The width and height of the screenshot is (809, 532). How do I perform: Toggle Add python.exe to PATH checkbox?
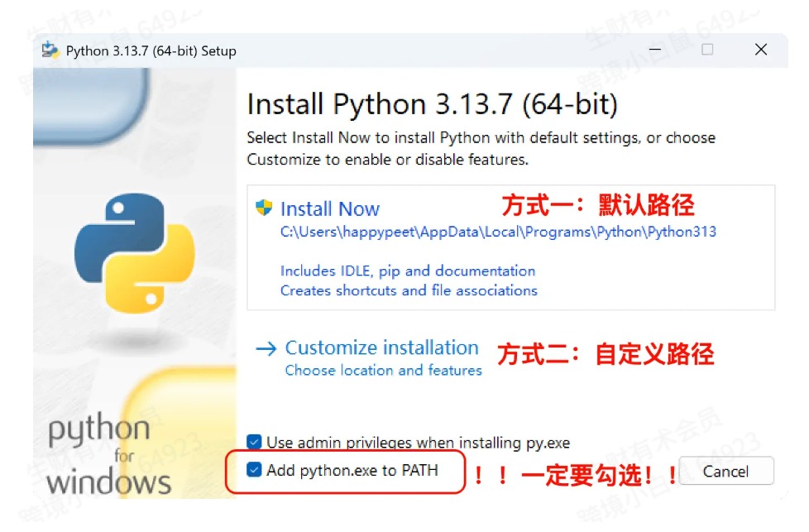pos(254,470)
